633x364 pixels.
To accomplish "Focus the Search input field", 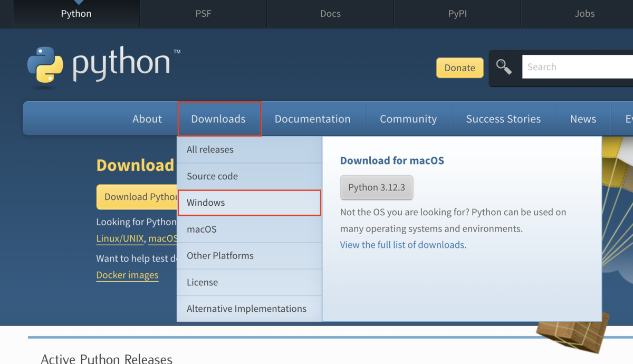I will point(578,67).
